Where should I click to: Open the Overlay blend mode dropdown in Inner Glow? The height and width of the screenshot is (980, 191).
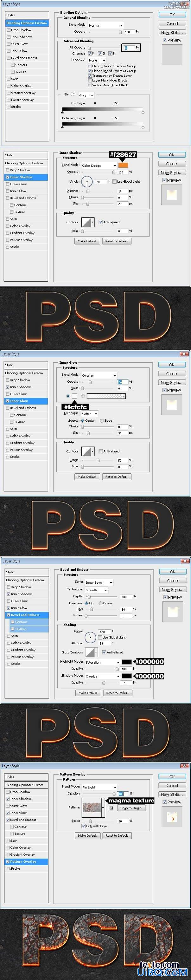[x=99, y=375]
